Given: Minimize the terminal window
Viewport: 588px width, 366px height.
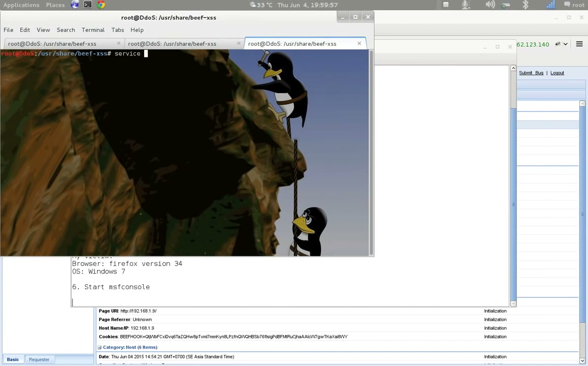Looking at the screenshot, I should coord(343,17).
